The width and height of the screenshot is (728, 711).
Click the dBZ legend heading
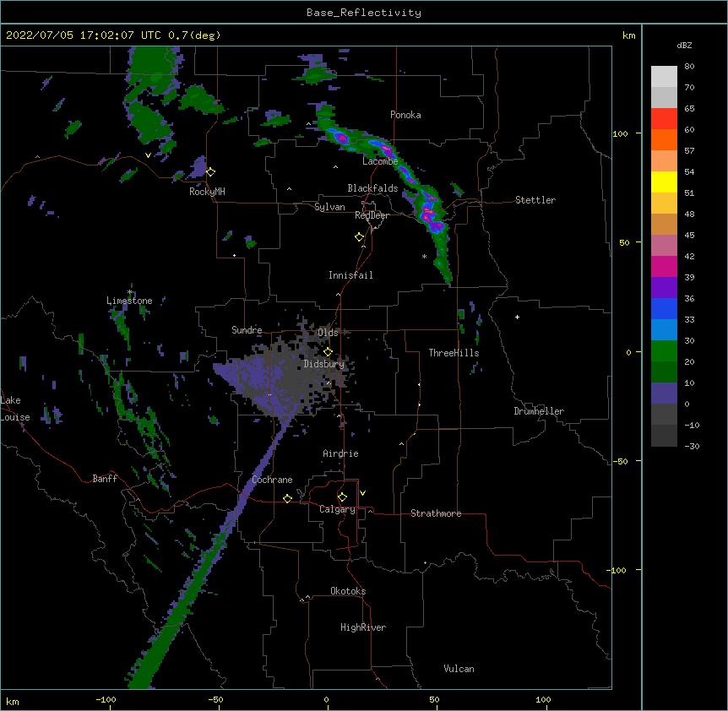[684, 45]
